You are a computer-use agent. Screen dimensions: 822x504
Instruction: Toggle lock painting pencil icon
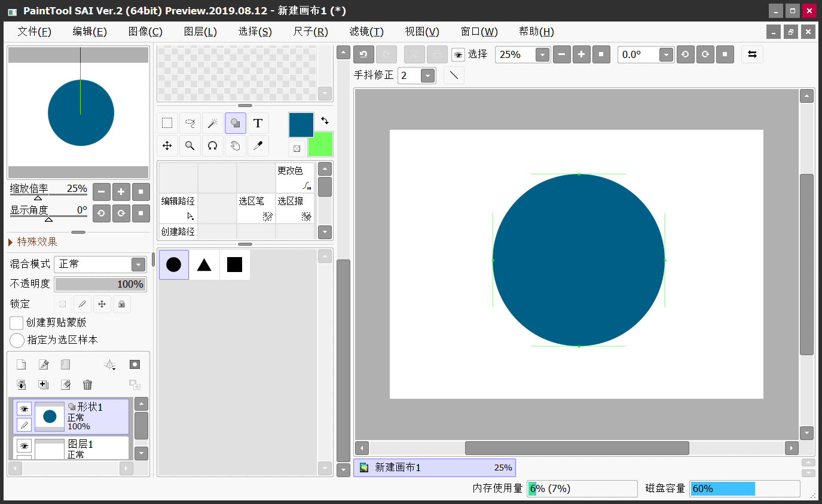(82, 304)
